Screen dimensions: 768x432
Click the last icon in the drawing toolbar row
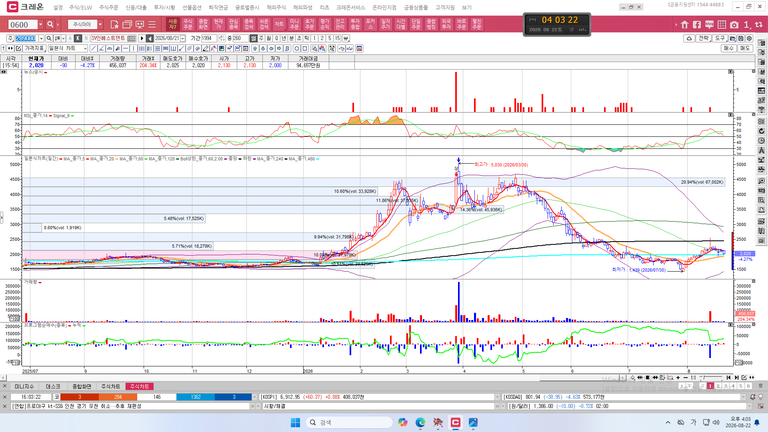point(359,48)
